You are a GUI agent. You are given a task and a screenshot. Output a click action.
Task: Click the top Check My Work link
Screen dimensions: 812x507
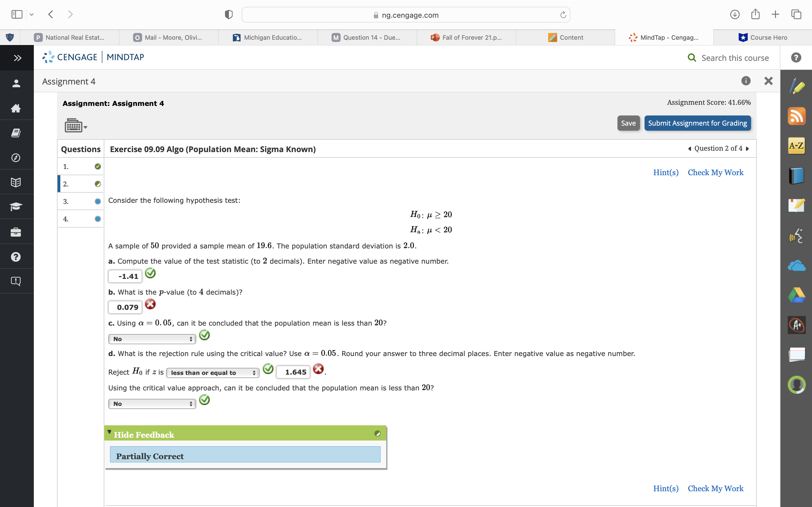click(x=715, y=172)
